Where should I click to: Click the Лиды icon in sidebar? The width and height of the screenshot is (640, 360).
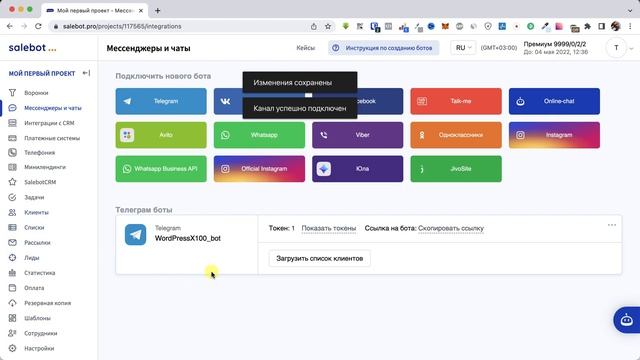(x=12, y=258)
